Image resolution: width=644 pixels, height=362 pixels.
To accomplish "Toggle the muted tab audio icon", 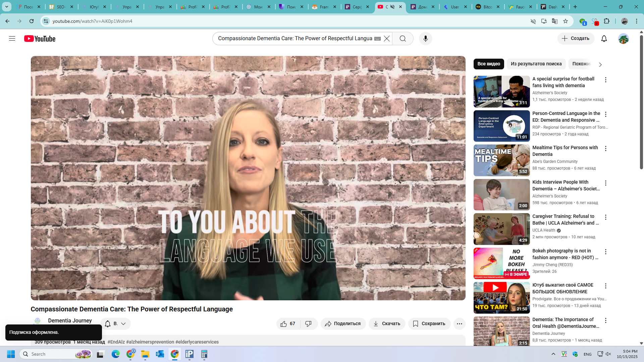I will (x=392, y=7).
